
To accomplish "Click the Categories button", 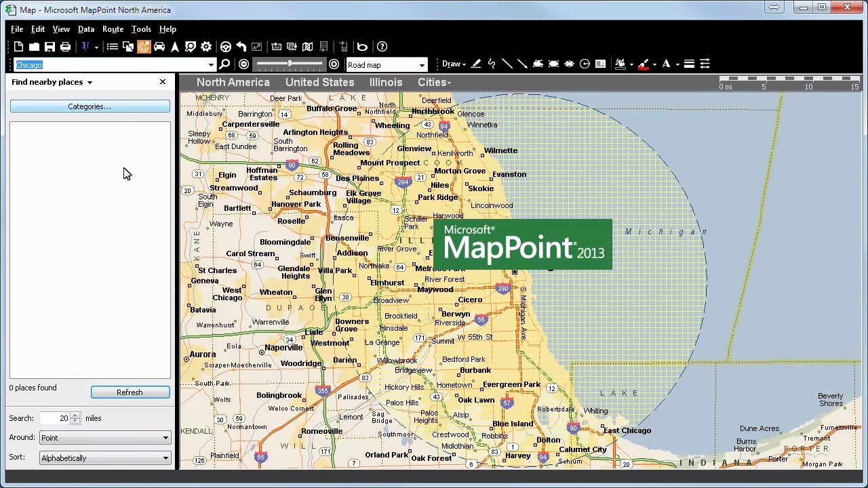I will click(89, 106).
